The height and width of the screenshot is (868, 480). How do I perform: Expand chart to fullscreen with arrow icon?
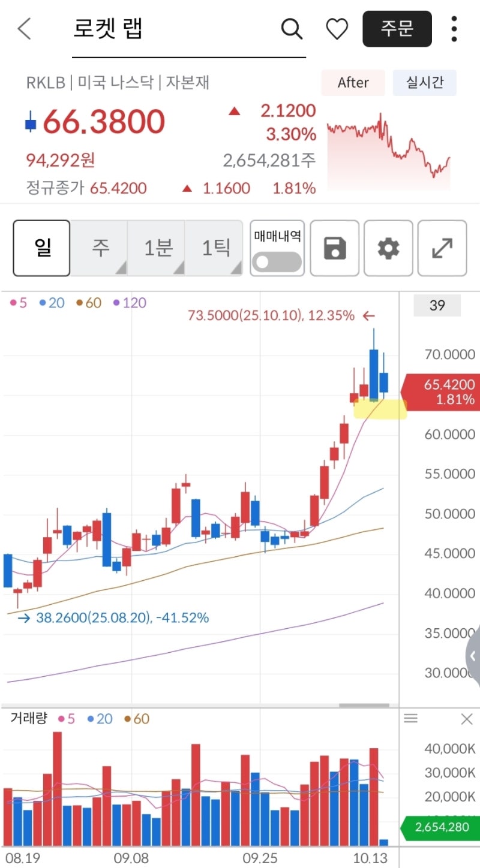pyautogui.click(x=442, y=248)
